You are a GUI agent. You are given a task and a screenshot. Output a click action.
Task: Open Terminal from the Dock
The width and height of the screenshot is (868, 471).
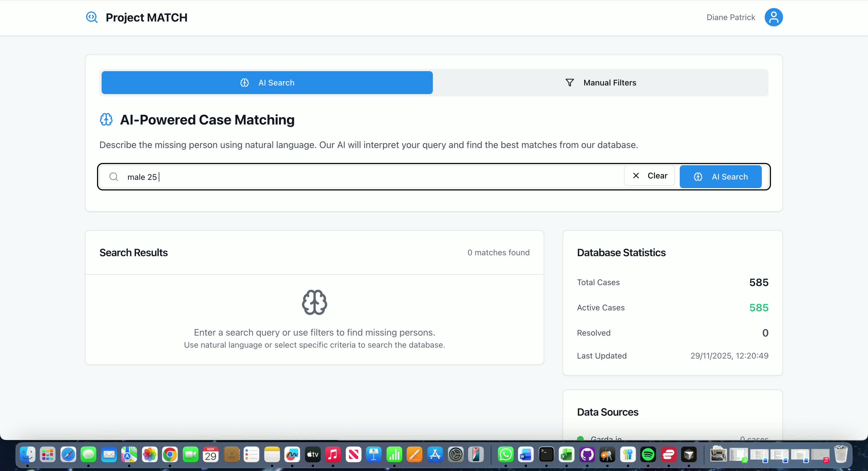point(546,454)
